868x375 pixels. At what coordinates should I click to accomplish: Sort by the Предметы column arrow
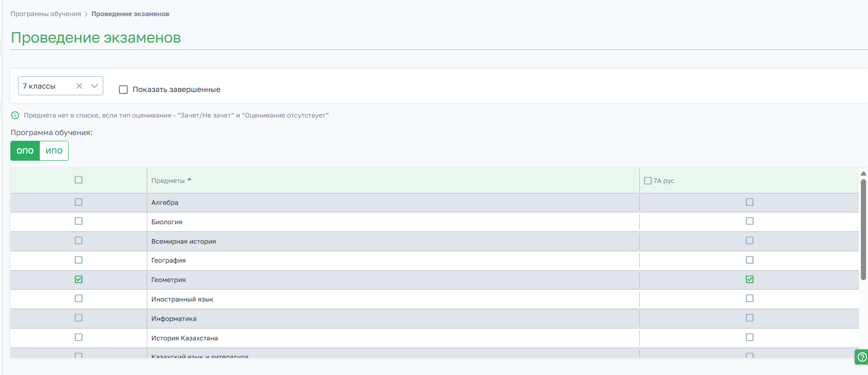pos(189,180)
